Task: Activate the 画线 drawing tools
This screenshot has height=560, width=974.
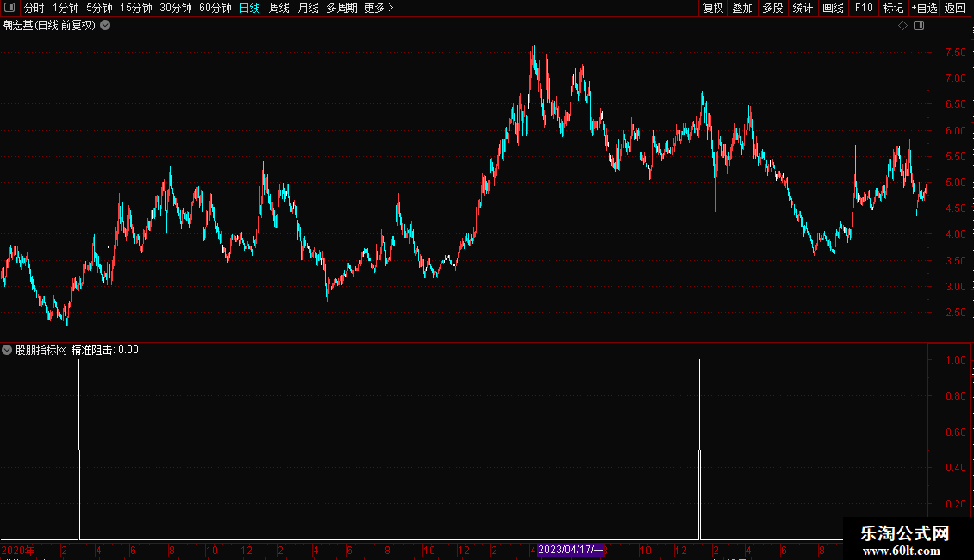Action: point(833,8)
